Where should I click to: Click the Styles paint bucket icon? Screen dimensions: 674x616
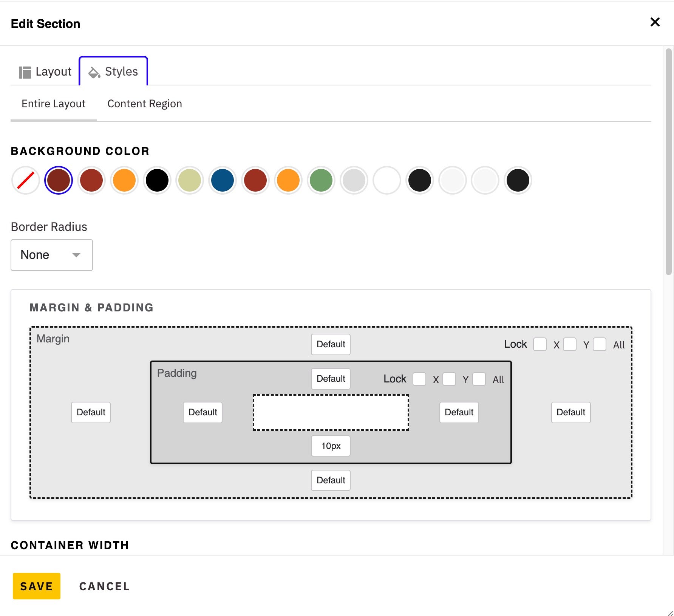coord(94,72)
